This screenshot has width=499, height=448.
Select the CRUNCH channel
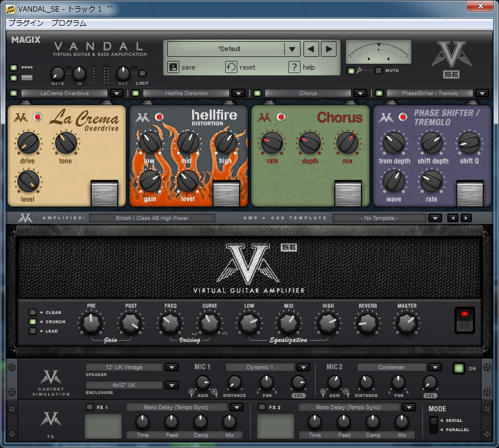pyautogui.click(x=32, y=321)
